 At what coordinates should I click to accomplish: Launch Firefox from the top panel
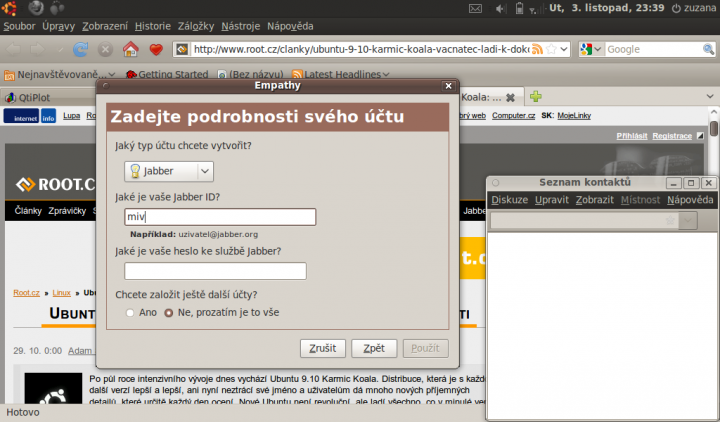pyautogui.click(x=35, y=7)
